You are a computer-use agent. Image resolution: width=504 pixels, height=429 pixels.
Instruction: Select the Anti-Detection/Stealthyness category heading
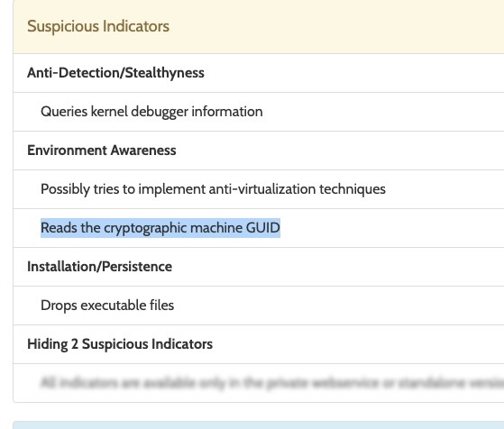click(115, 73)
